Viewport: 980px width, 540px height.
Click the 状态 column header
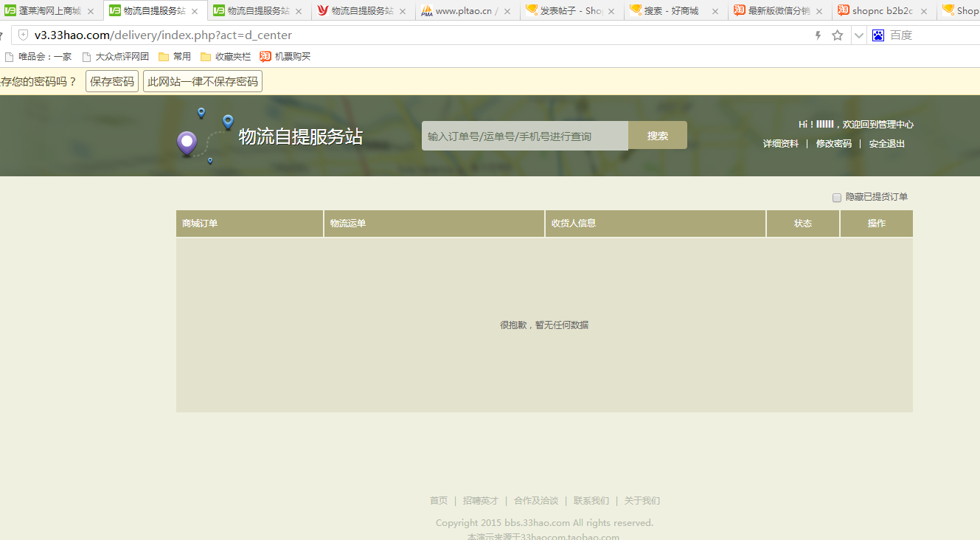click(x=803, y=224)
